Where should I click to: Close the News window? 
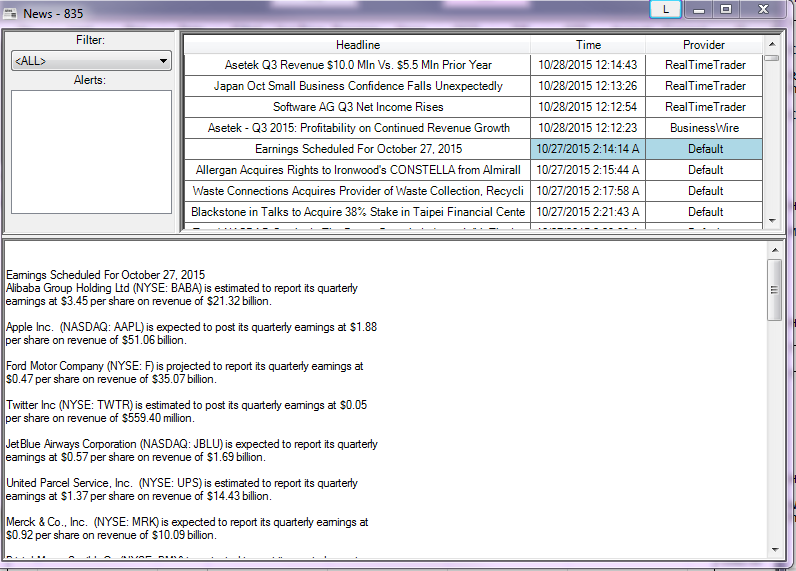point(763,10)
